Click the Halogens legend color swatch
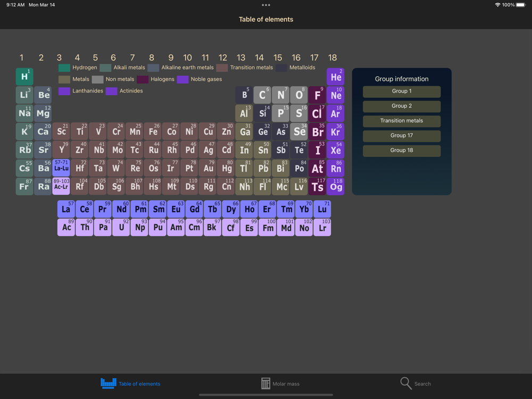Screen dimensions: 532x399 (x=143, y=79)
